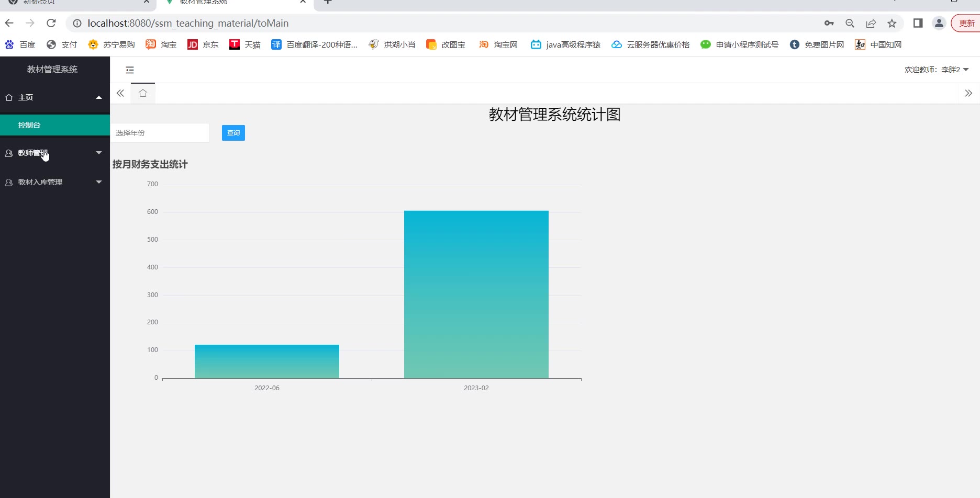
Task: Open browser side panel icon
Action: click(918, 23)
